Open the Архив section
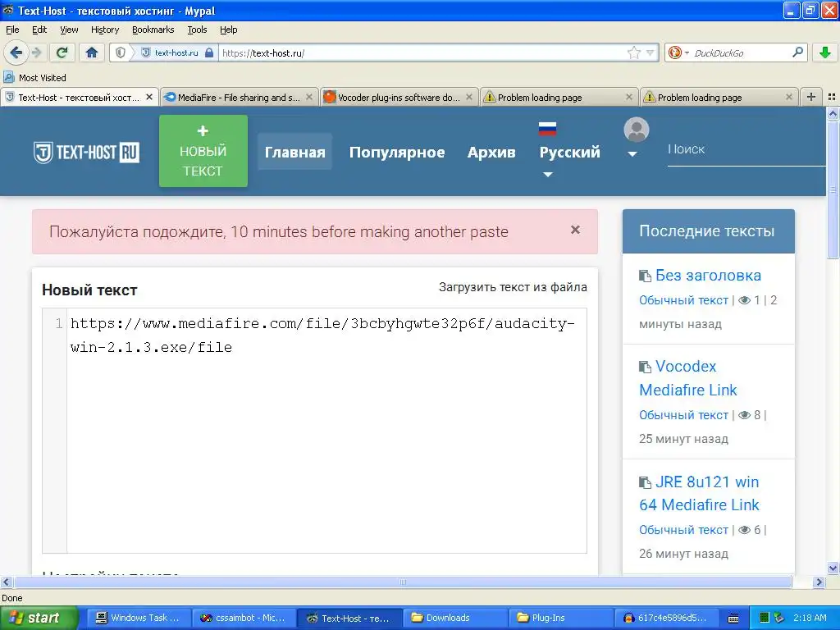This screenshot has width=840, height=630. [x=491, y=152]
